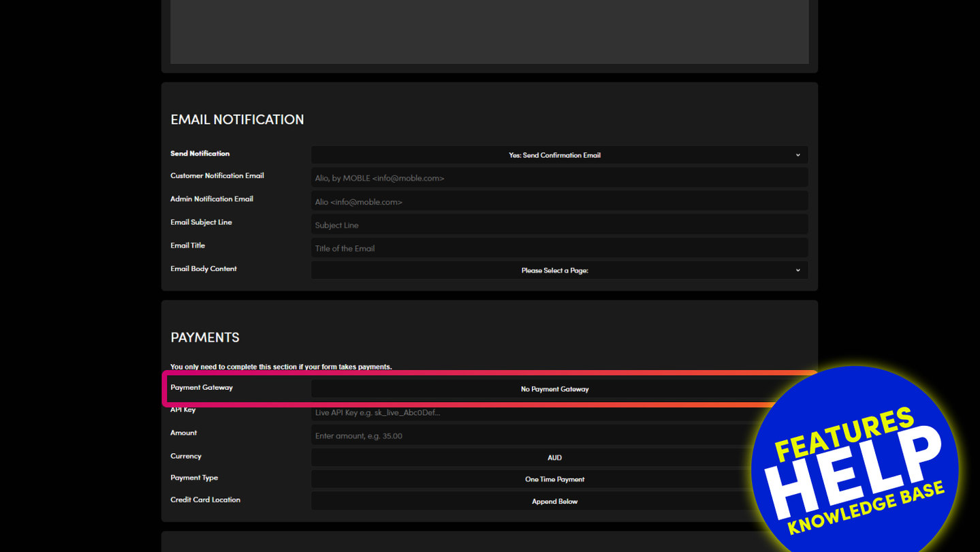Click the Email Subject Line field

[558, 225]
